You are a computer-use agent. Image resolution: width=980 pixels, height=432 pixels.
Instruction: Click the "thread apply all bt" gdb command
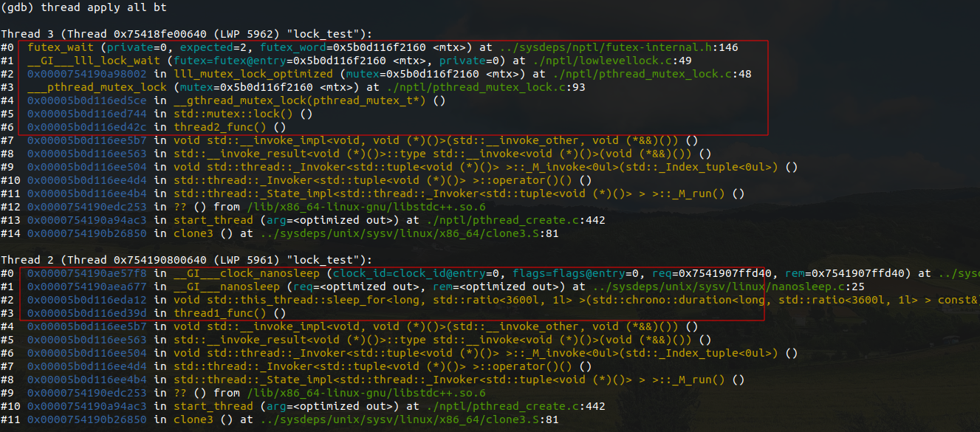102,7
